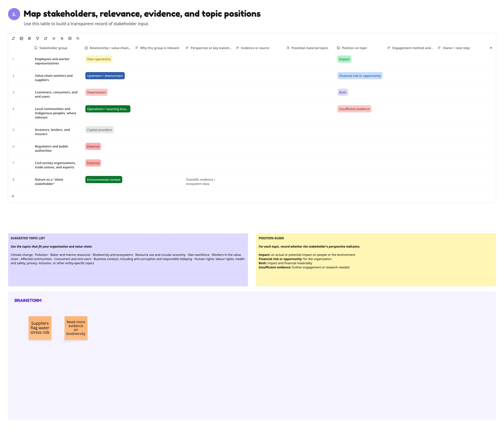Viewport: 504px width, 428px height.
Task: Click the Environmental context tag
Action: tap(104, 180)
